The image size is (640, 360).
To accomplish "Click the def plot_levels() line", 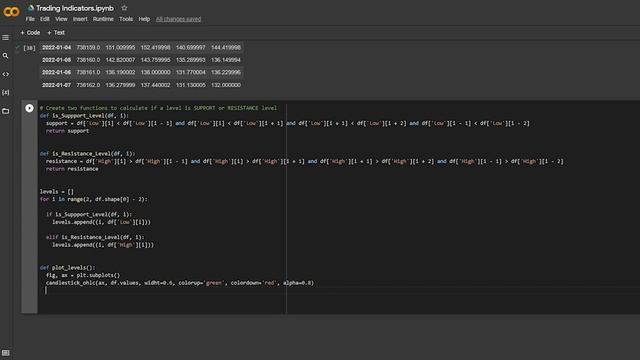I will [67, 268].
